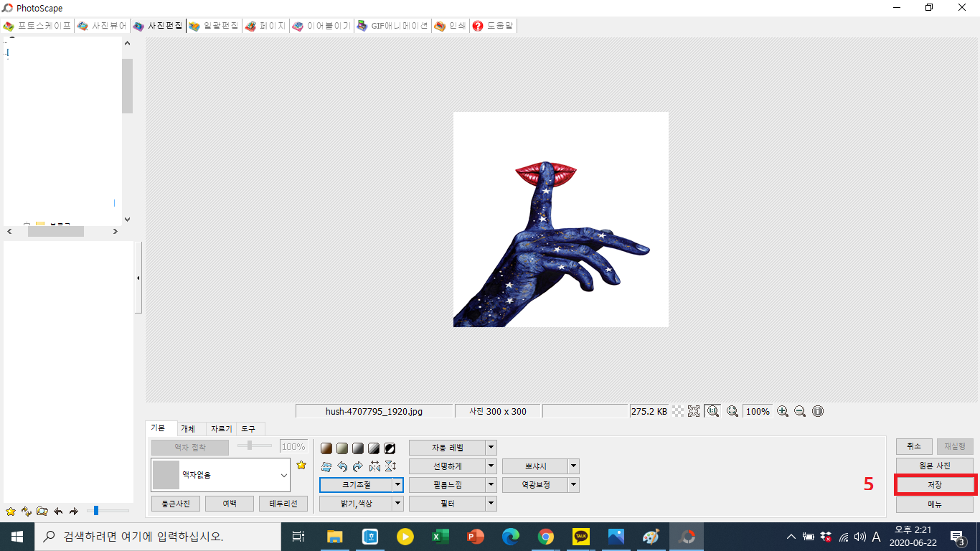
Task: Click the 둥근사진 button
Action: 176,504
